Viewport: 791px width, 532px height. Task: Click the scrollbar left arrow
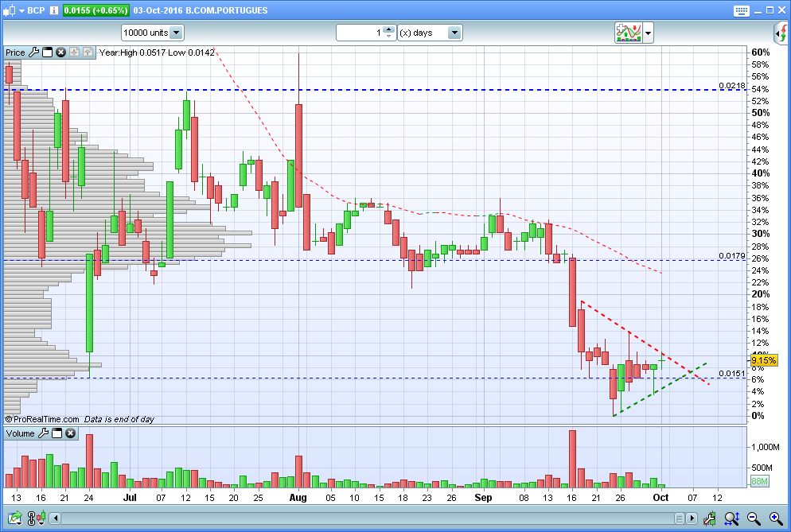point(56,518)
